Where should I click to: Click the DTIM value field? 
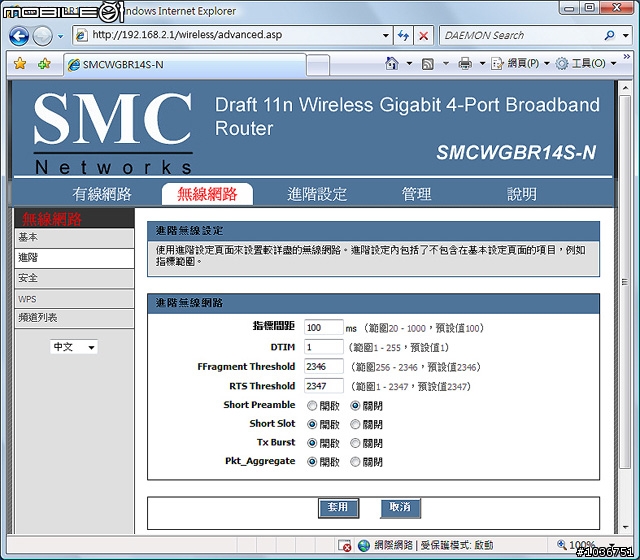[x=324, y=347]
